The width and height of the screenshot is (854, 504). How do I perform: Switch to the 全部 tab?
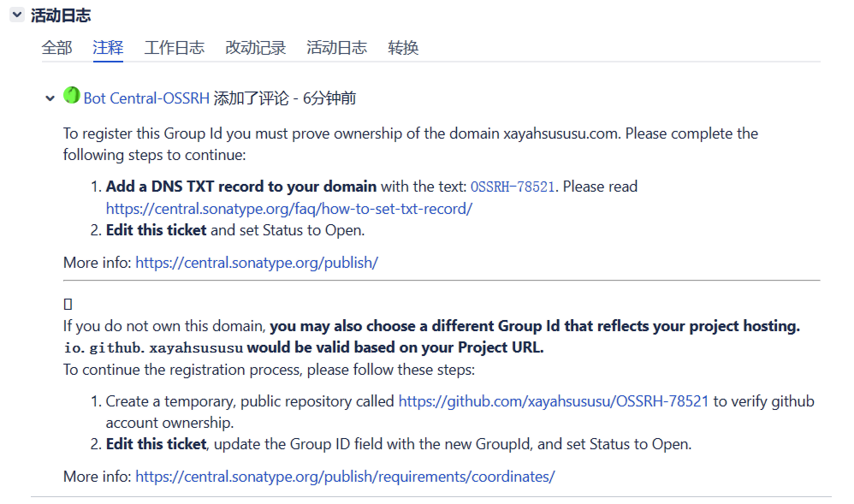[56, 48]
